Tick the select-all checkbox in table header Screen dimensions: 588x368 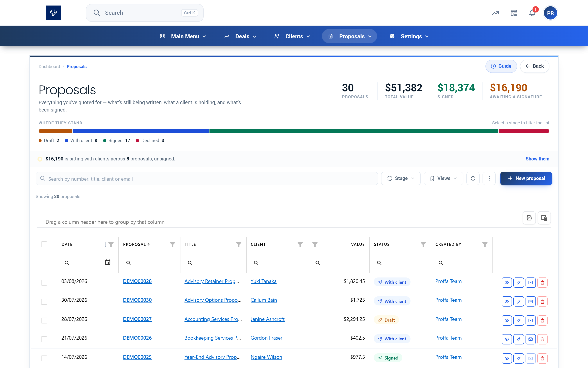44,244
